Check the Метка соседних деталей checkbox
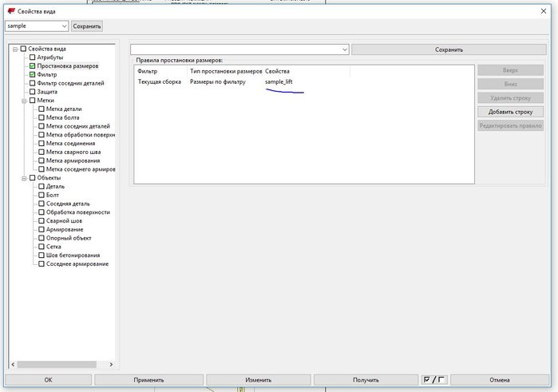The width and height of the screenshot is (558, 392). [42, 126]
